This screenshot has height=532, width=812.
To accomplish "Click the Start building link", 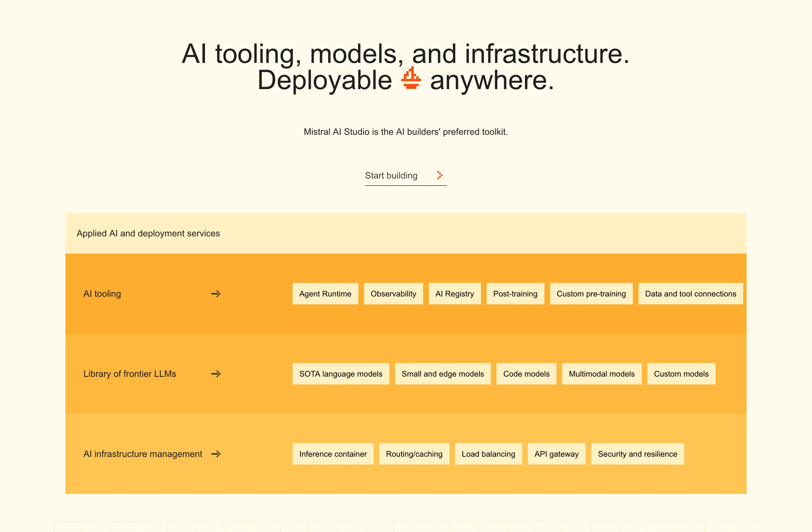I will [x=391, y=175].
